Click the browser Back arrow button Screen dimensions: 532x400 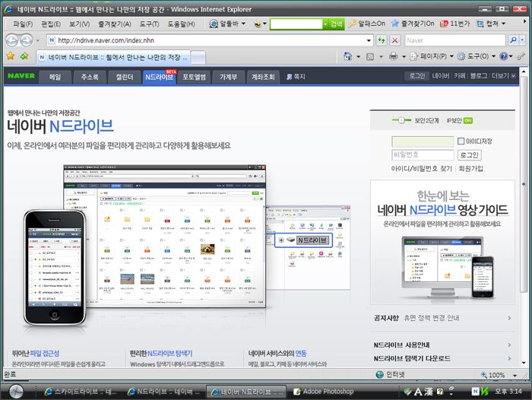click(x=12, y=41)
